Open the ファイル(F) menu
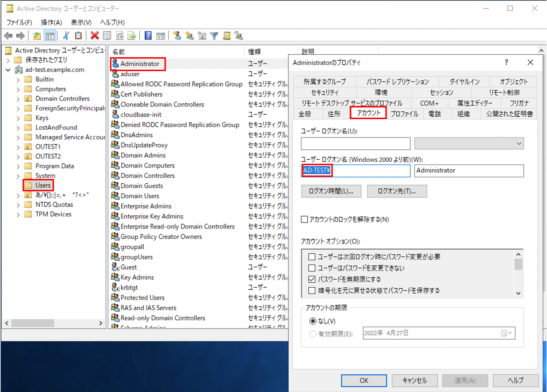 point(19,22)
